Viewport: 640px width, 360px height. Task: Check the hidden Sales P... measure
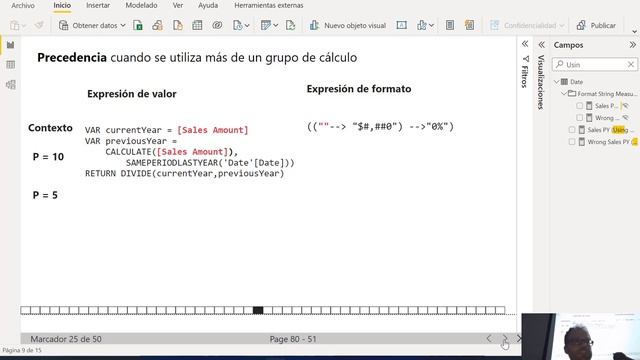[x=579, y=106]
